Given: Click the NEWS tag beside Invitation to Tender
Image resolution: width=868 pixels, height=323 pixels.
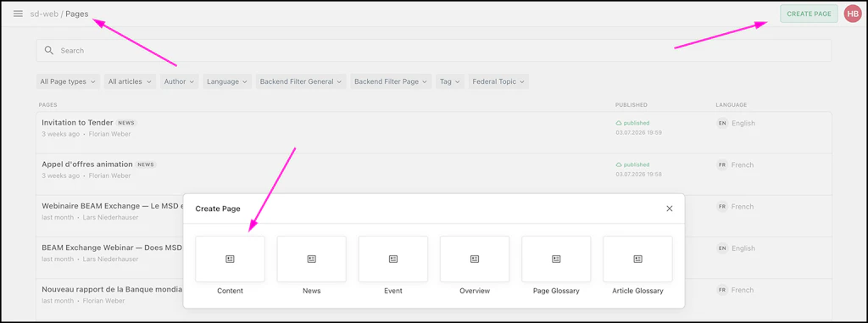Looking at the screenshot, I should [x=126, y=123].
